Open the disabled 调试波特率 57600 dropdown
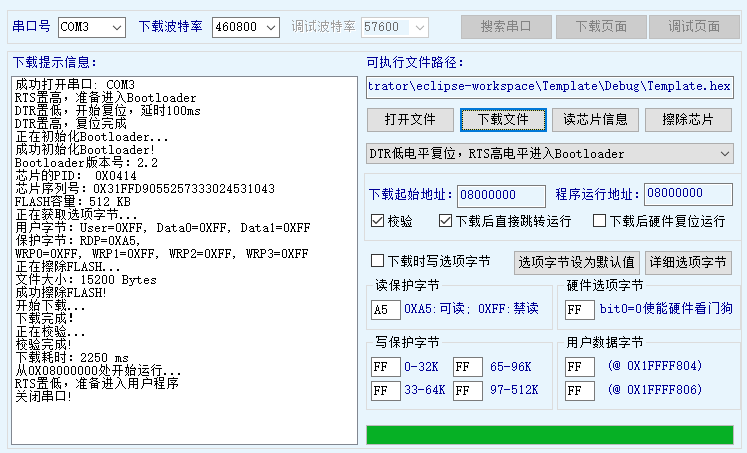Screen dimensions: 747x453 point(395,27)
